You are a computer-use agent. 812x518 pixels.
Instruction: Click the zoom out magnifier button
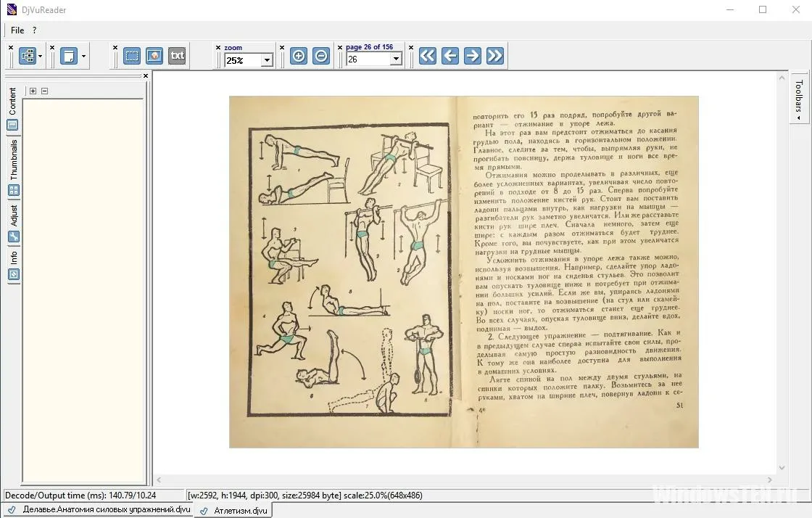321,56
